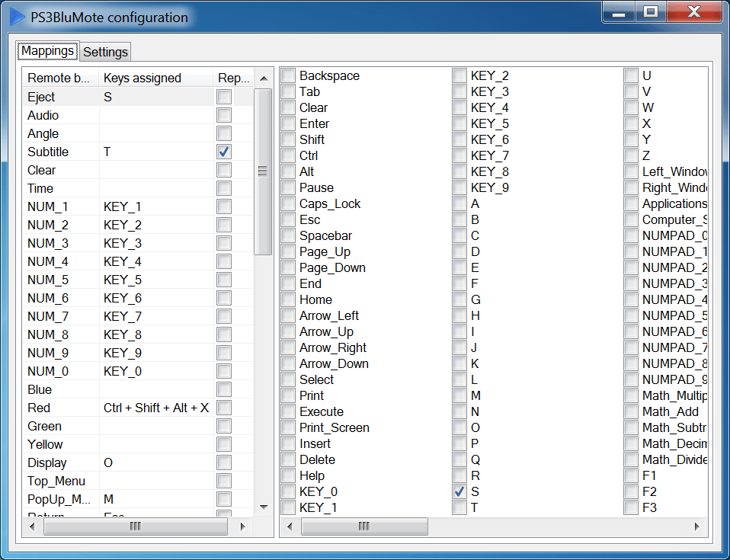Select the NUM_1 mapping row
730x560 pixels.
pyautogui.click(x=138, y=206)
